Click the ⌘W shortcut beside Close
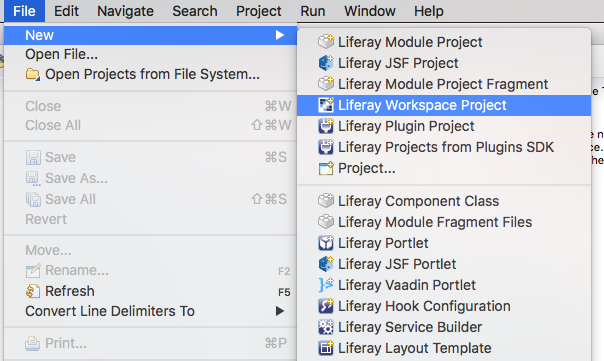The image size is (604, 361). (278, 106)
